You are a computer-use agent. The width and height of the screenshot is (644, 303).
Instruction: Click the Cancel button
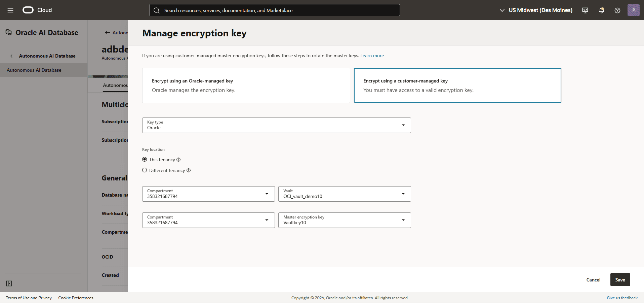[593, 280]
